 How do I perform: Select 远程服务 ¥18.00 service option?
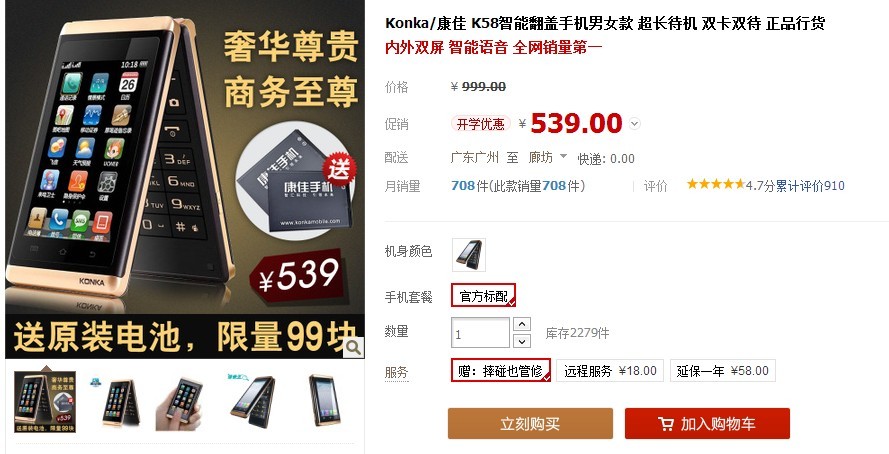[609, 371]
